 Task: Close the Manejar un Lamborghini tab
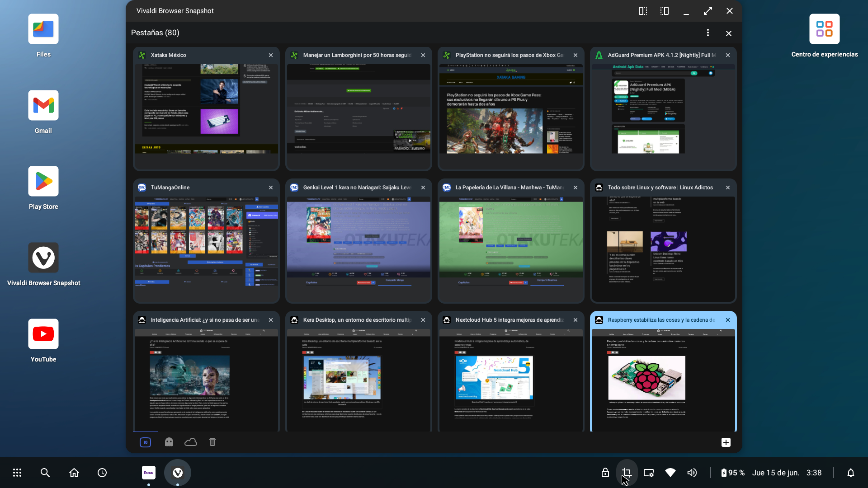pos(423,55)
